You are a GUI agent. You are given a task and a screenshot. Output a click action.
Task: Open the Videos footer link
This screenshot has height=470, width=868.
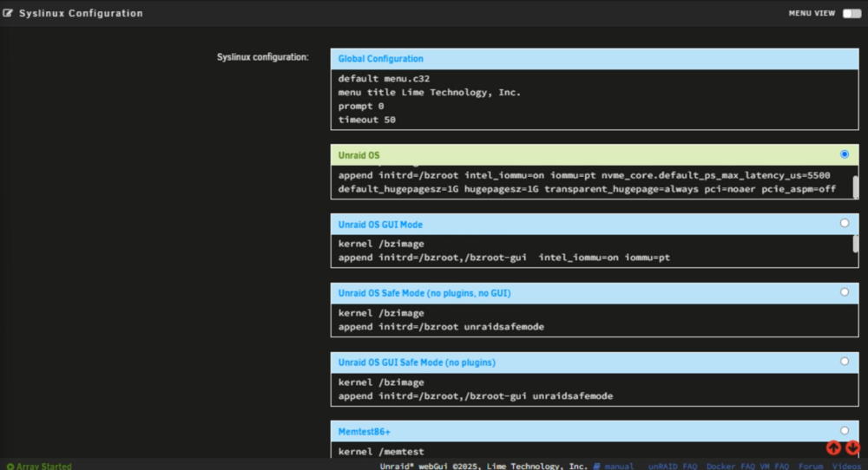(847, 467)
